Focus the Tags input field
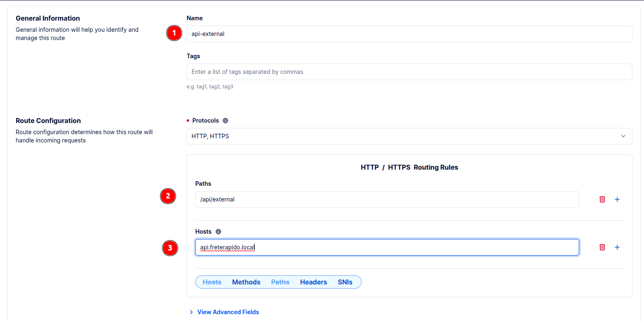Viewport: 644px width, 322px height. (x=409, y=72)
